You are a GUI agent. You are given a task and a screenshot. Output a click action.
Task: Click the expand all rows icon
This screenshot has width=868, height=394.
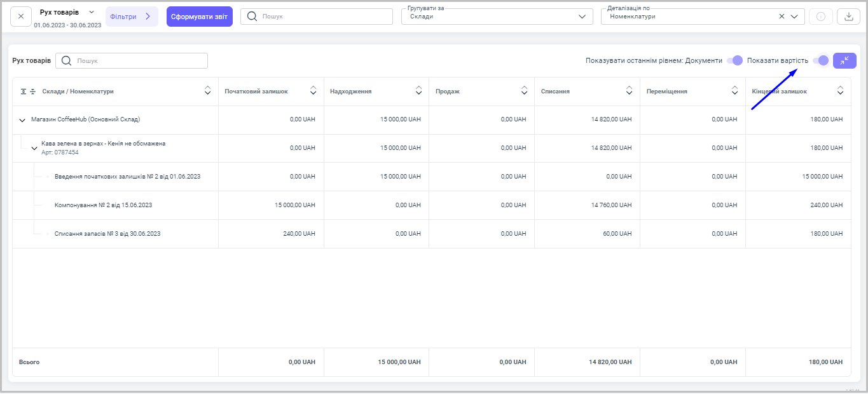tap(24, 92)
